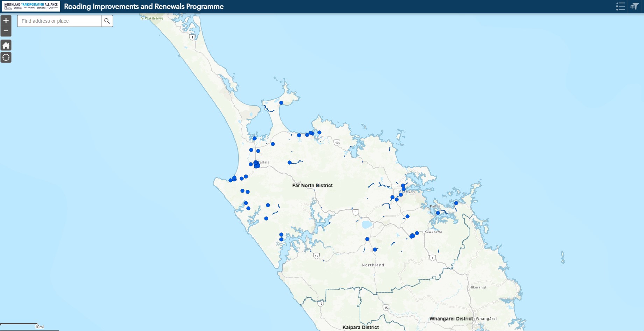Click the Far North District label
Viewport: 644px width, 331px height.
coord(312,186)
